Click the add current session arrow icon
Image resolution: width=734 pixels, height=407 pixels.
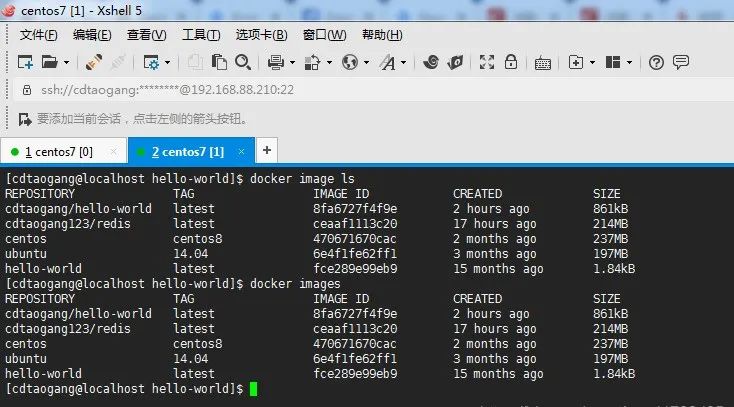(x=25, y=119)
